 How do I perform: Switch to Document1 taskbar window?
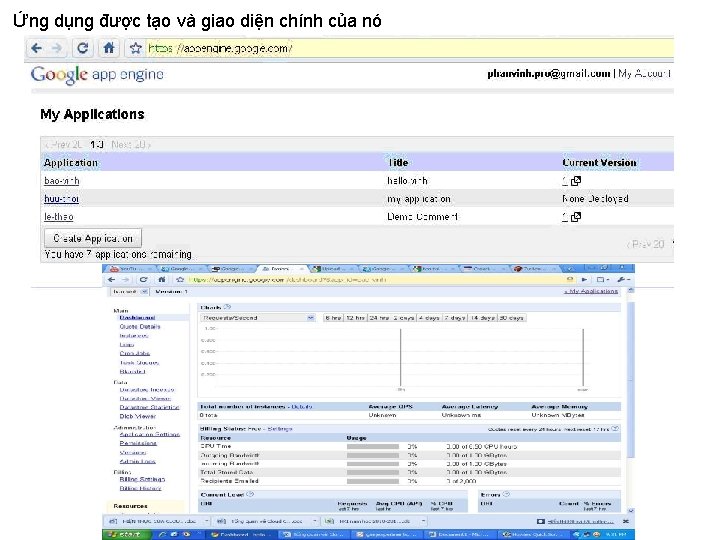coord(461,534)
